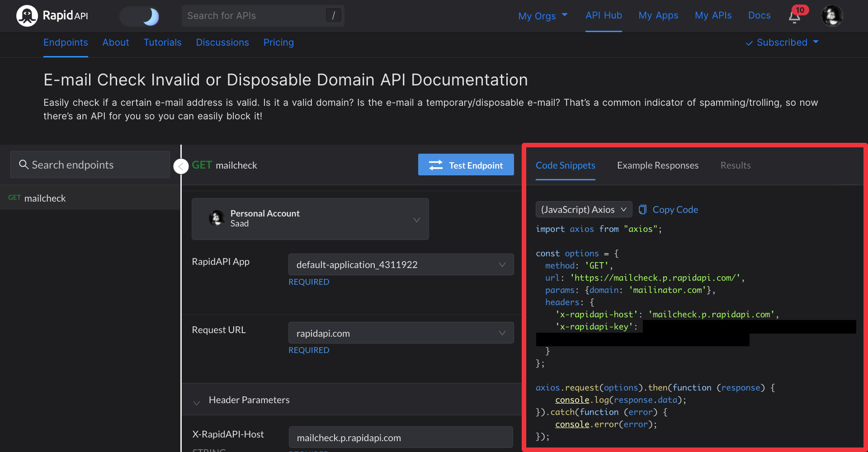Open the Discussions tab
Image resolution: width=868 pixels, height=452 pixels.
[x=222, y=42]
